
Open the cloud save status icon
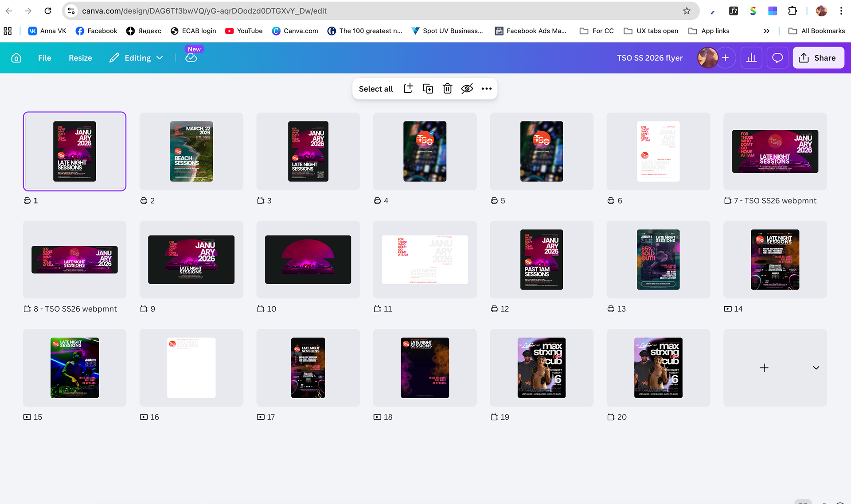coord(191,58)
